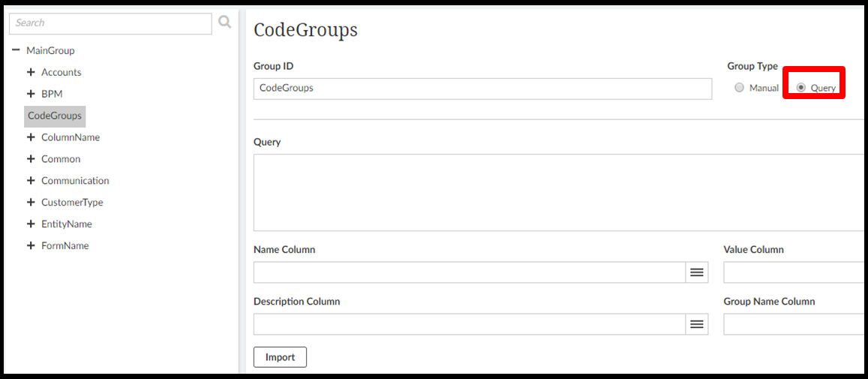868x379 pixels.
Task: Click into the Search box
Action: click(110, 23)
